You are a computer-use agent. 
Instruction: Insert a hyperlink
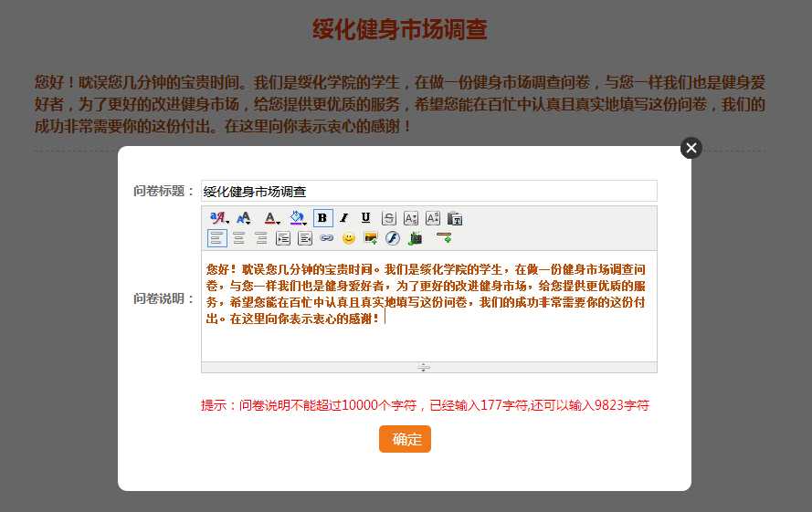[x=327, y=238]
